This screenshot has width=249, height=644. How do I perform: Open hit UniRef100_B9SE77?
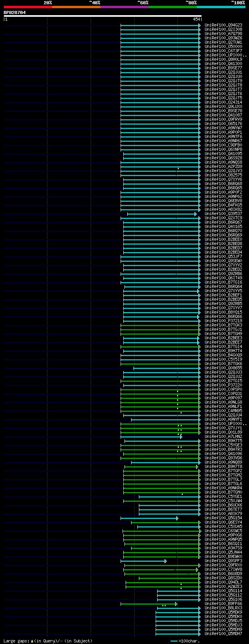click(x=223, y=68)
